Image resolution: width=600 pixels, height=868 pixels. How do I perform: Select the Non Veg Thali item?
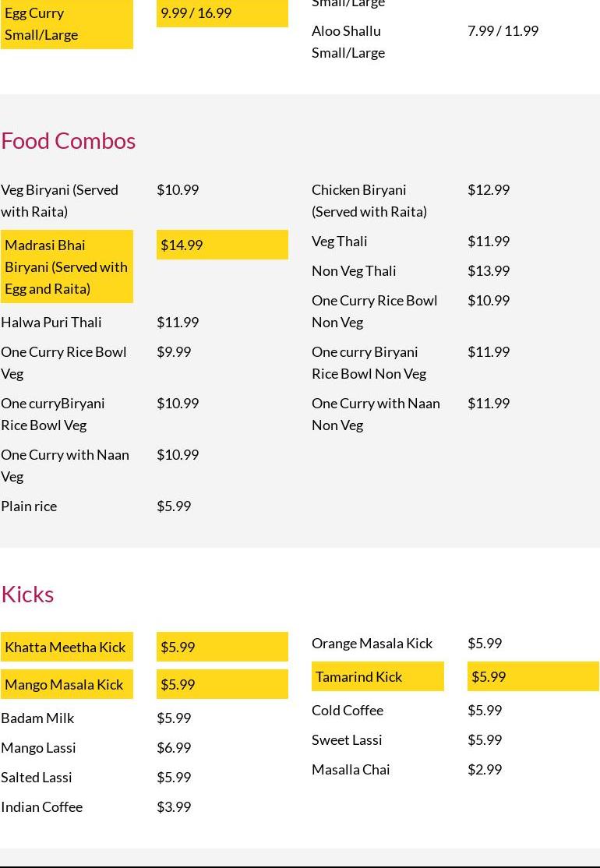(x=354, y=270)
